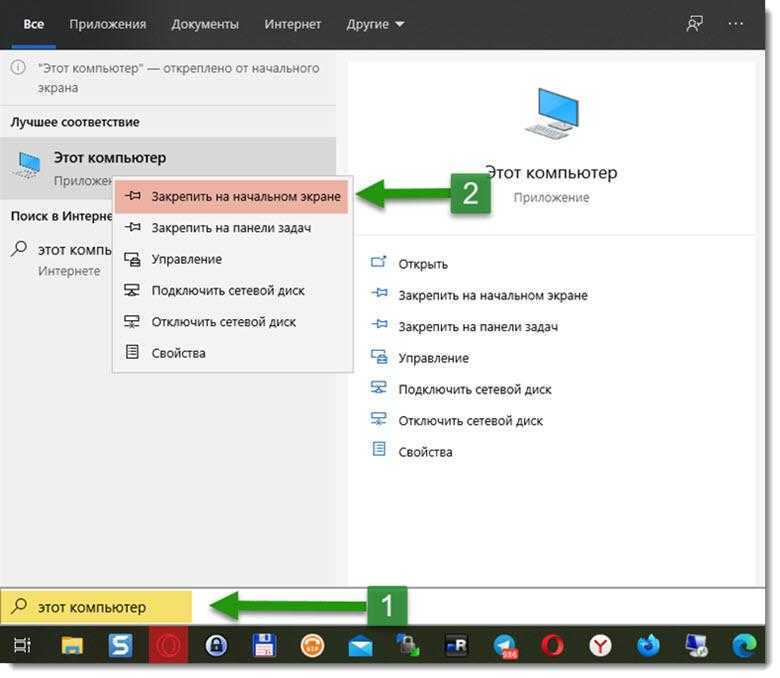Launch Telegram from the taskbar
780x678 pixels.
[x=505, y=646]
